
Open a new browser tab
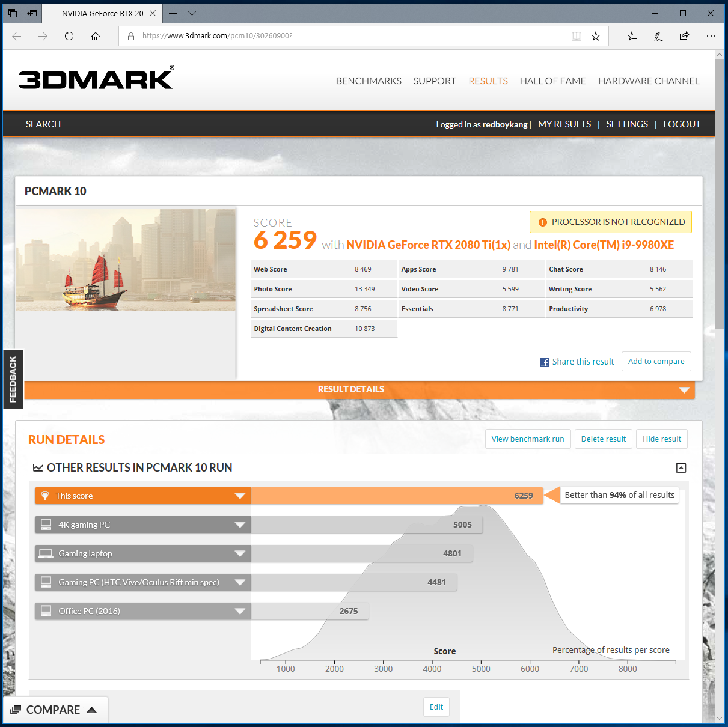tap(173, 13)
